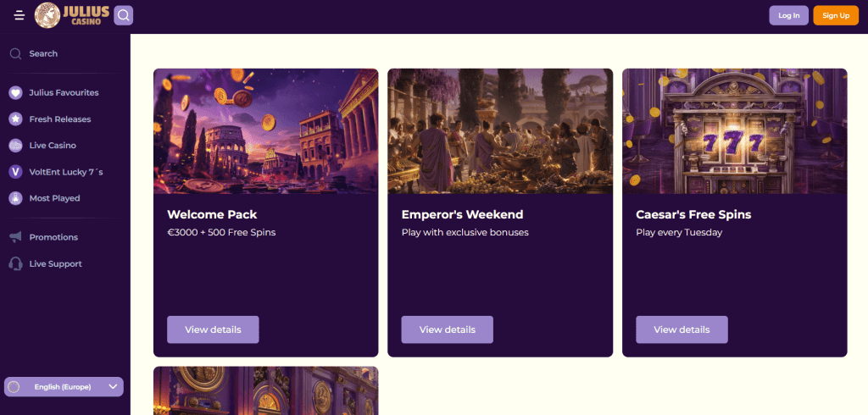The height and width of the screenshot is (415, 868).
Task: Click the heart icon for Julius Favourites
Action: (x=15, y=92)
